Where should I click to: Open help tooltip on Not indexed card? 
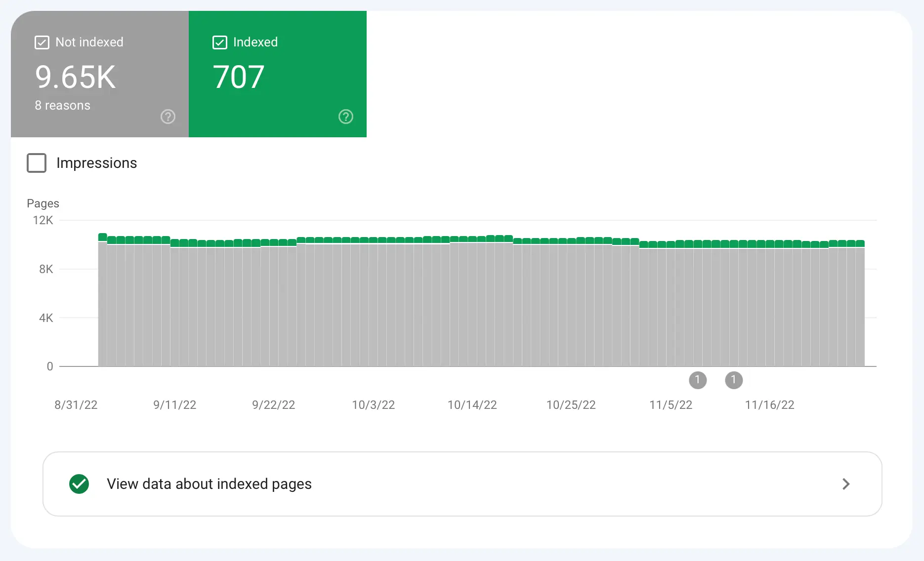168,117
